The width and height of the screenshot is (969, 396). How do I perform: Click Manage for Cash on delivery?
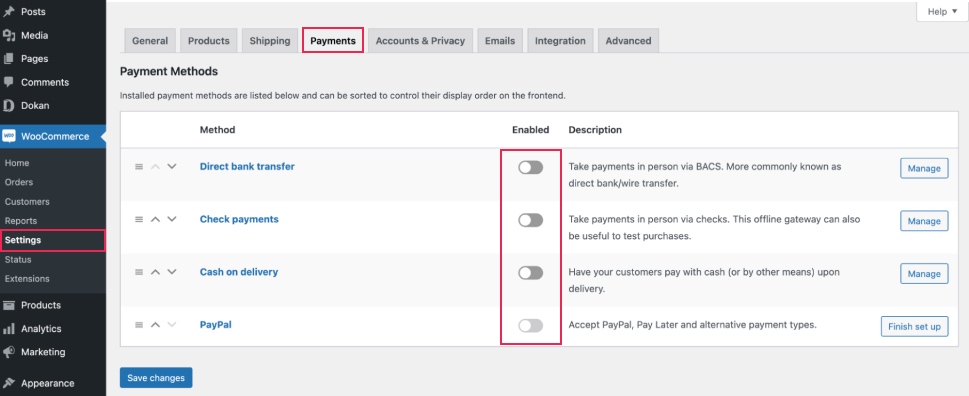924,274
